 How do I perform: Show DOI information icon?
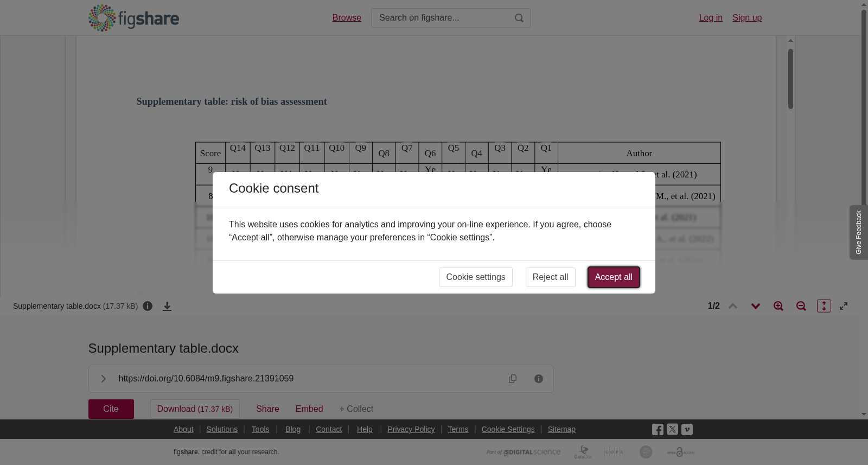coord(539,379)
